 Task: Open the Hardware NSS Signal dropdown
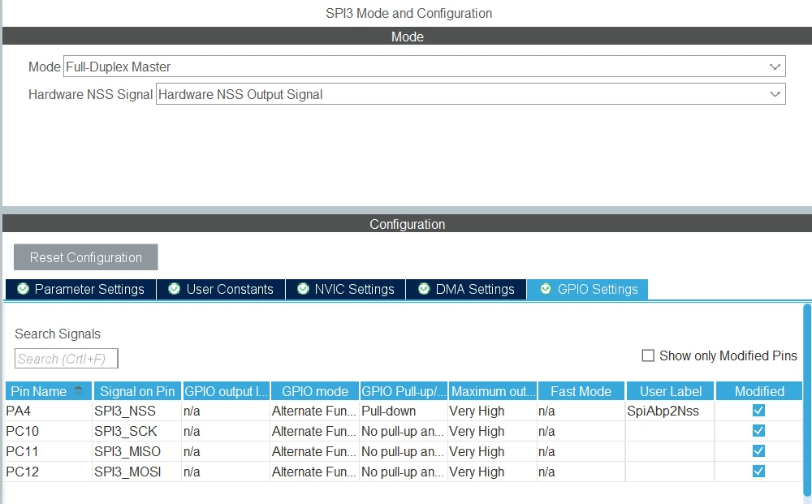(x=470, y=94)
